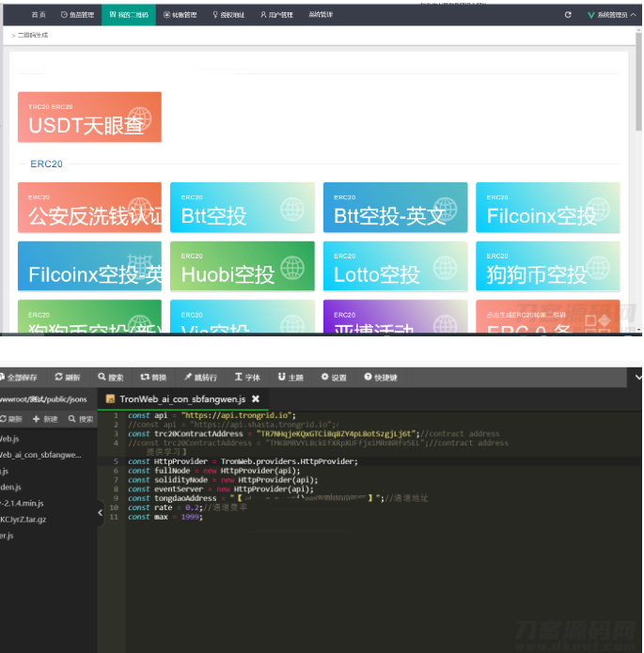Click 刷新 refresh in editor top toolbar
The image size is (644, 653).
(68, 378)
